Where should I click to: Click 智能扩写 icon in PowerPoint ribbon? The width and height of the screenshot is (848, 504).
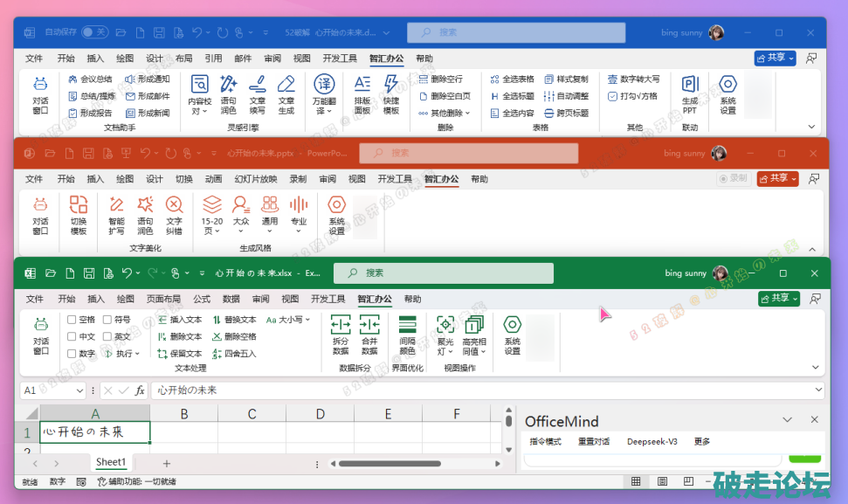[116, 206]
